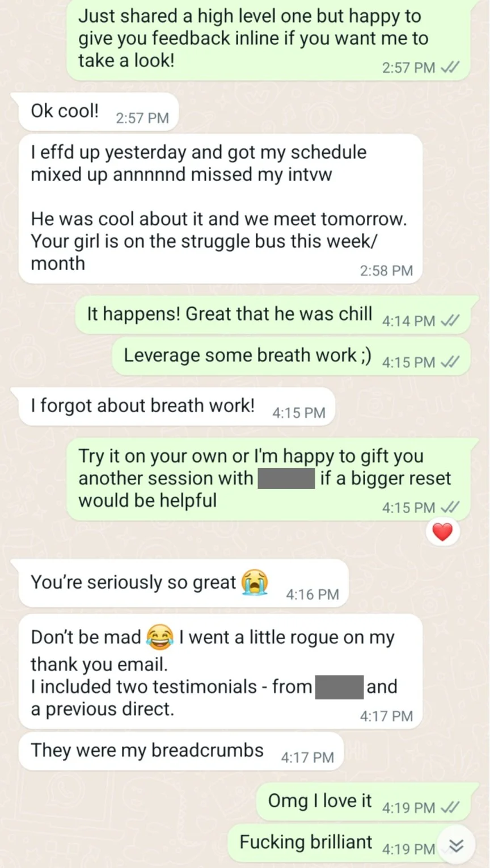Tap the 'Try it on your own' message
This screenshot has width=490, height=868.
pos(268,480)
